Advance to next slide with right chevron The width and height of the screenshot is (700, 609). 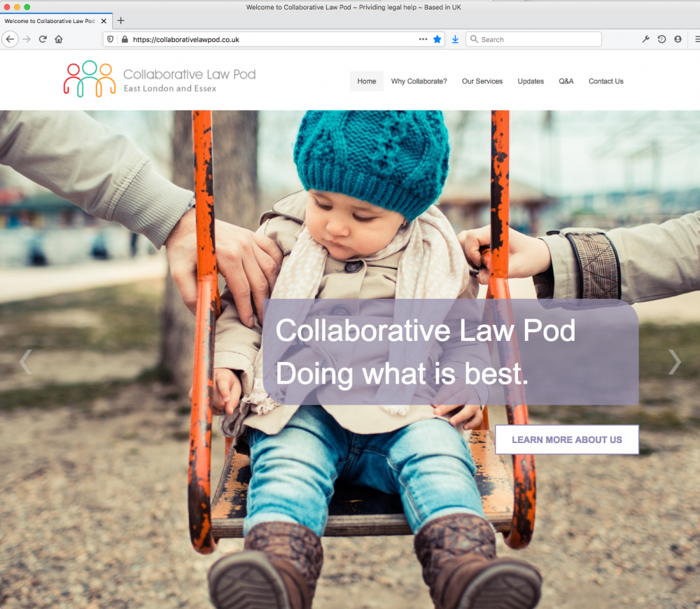[674, 362]
